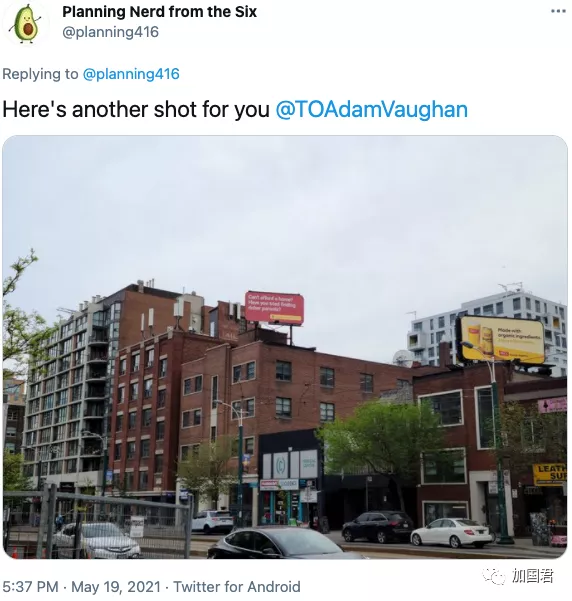The width and height of the screenshot is (572, 601).
Task: Open the avocado profile avatar
Action: (x=26, y=23)
